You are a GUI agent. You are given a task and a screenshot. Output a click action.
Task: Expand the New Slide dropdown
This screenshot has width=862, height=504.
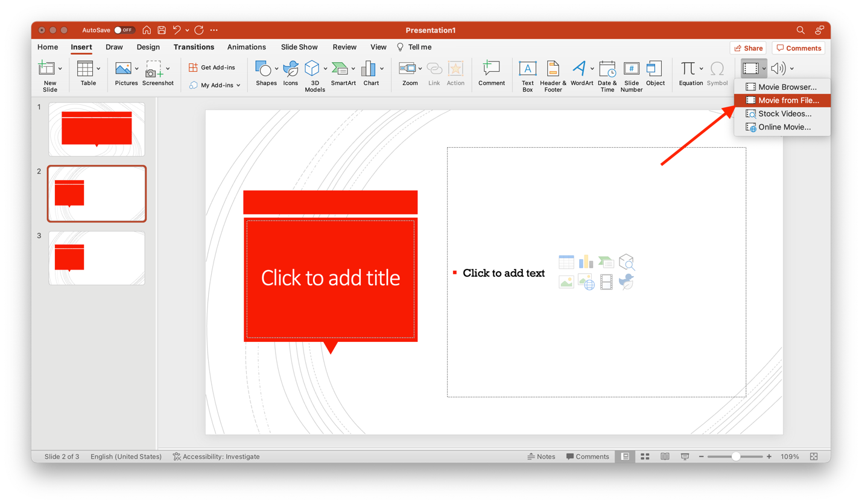60,68
